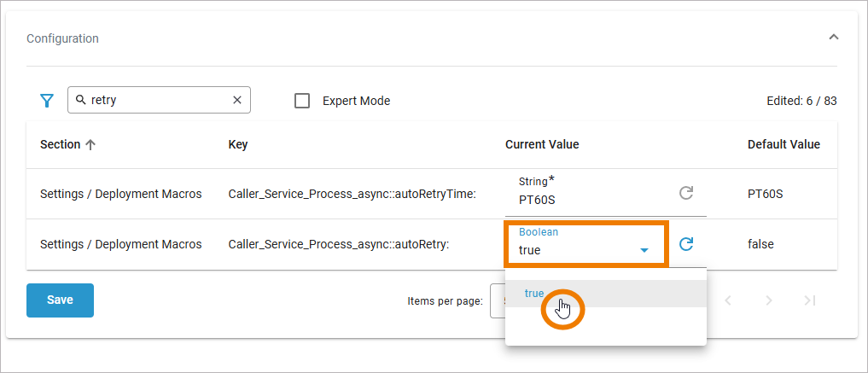Click the search magnifier icon
This screenshot has width=868, height=373.
pos(81,100)
